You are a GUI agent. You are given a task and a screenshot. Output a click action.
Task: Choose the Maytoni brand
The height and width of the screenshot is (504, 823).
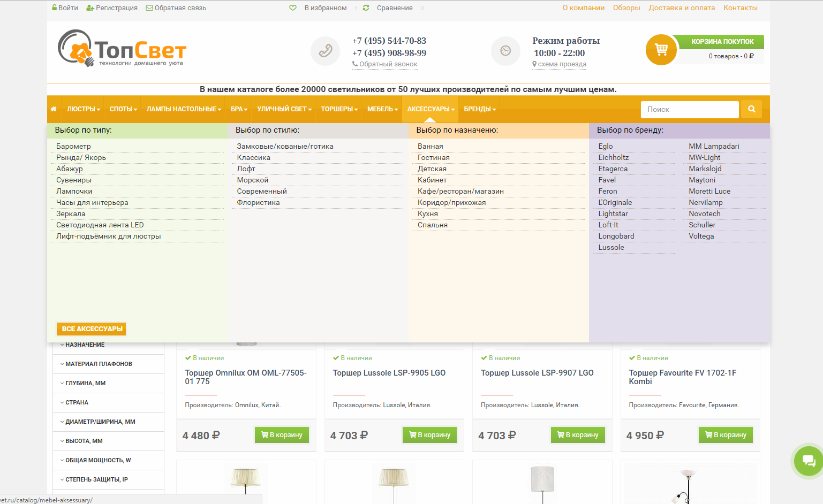(x=702, y=180)
